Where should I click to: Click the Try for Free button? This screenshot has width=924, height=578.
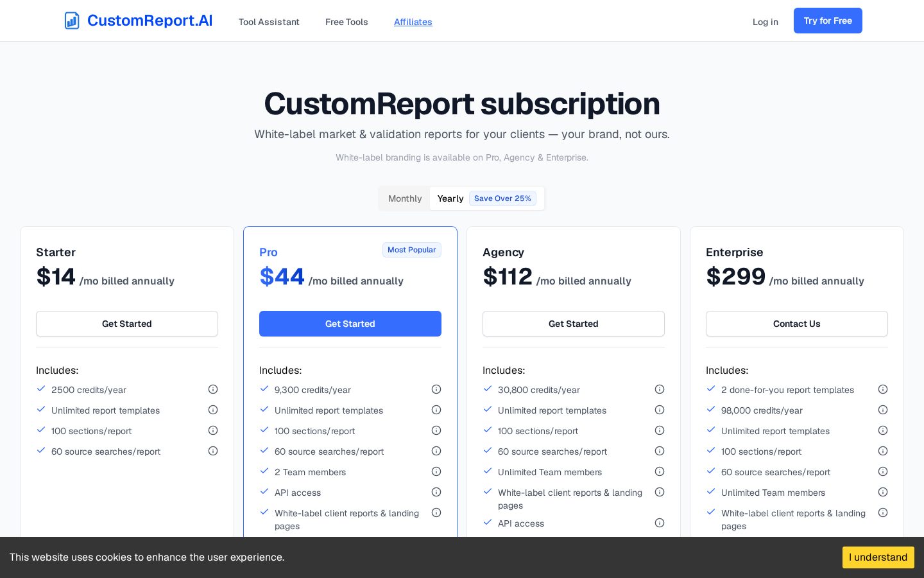(x=828, y=21)
